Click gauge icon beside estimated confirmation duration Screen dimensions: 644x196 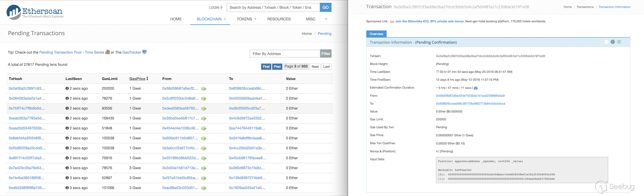tap(476, 88)
